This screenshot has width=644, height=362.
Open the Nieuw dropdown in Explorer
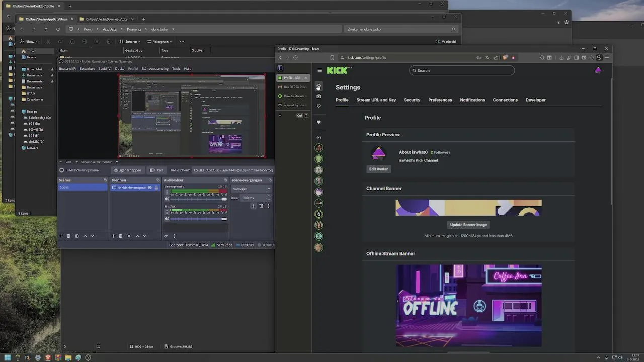29,42
